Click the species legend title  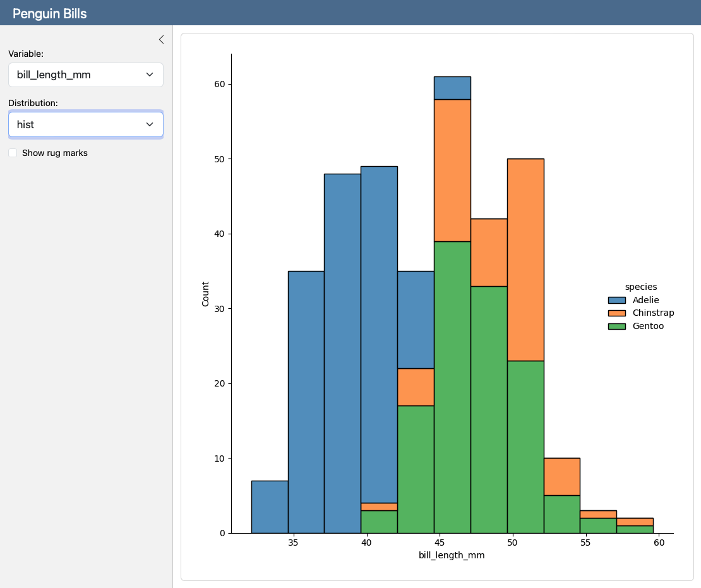point(640,287)
